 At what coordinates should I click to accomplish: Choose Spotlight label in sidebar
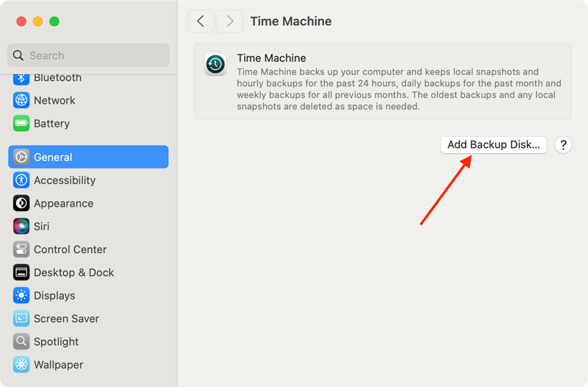pyautogui.click(x=57, y=342)
